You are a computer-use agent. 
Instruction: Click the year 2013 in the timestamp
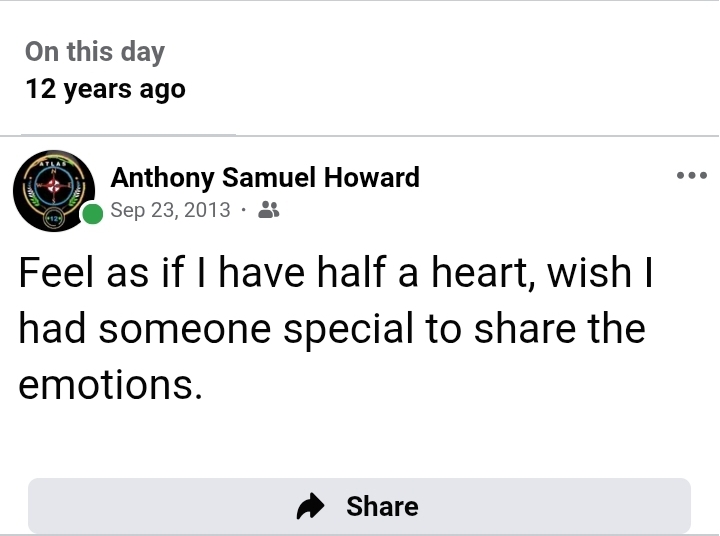point(208,210)
